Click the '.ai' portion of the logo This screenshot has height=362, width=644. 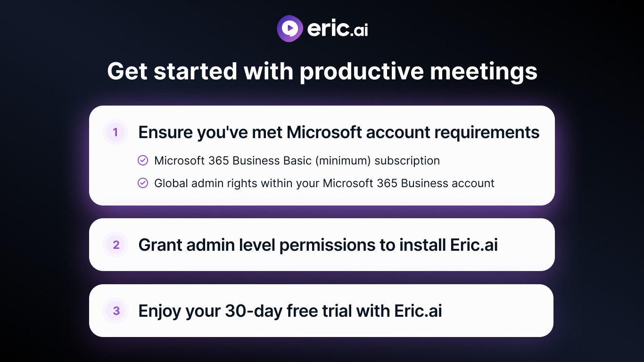click(x=359, y=30)
